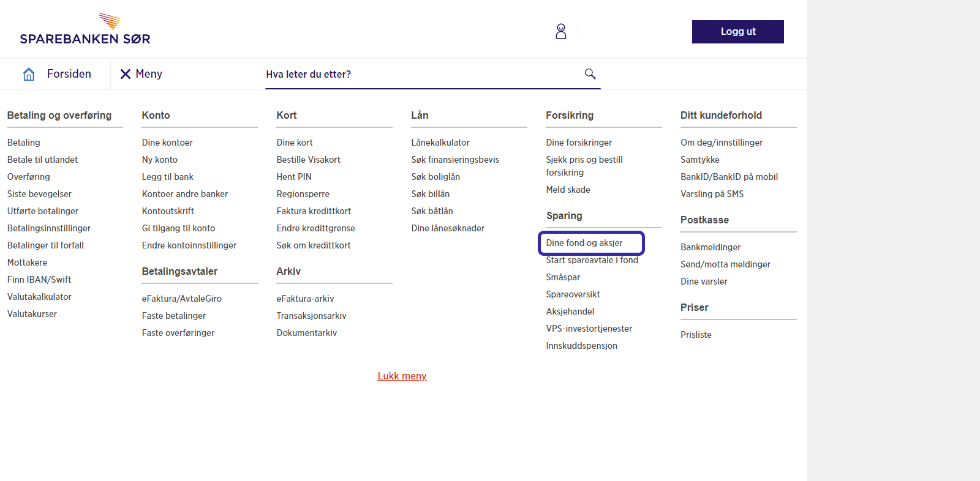Viewport: 980px width, 481px height.
Task: Open Dine kontoer
Action: 167,143
